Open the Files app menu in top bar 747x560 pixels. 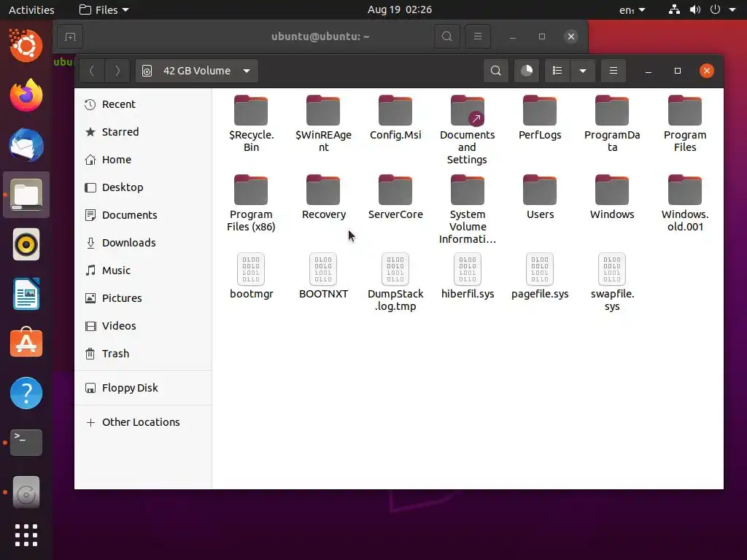pyautogui.click(x=104, y=9)
